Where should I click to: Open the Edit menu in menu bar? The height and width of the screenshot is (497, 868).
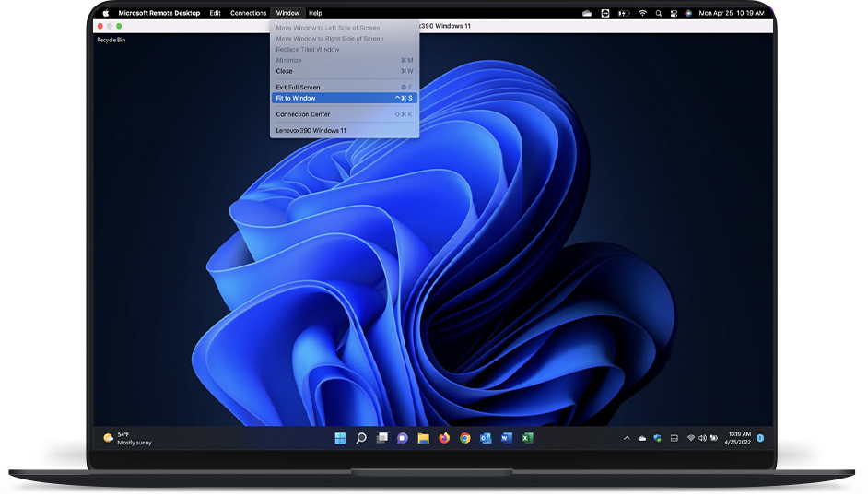(215, 13)
